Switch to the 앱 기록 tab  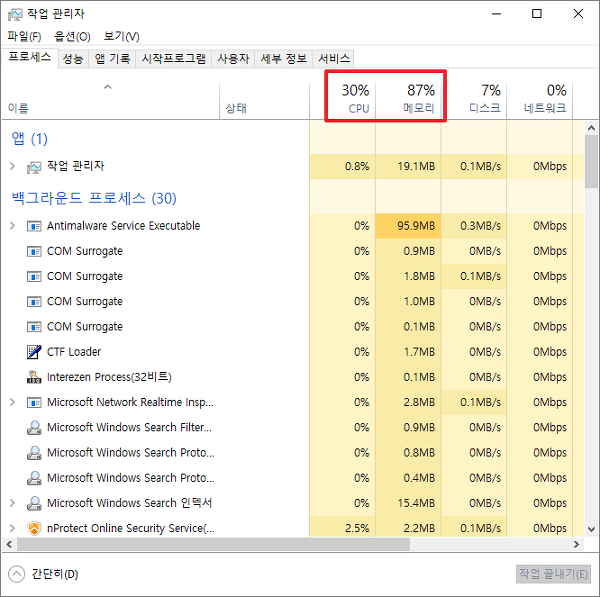112,59
